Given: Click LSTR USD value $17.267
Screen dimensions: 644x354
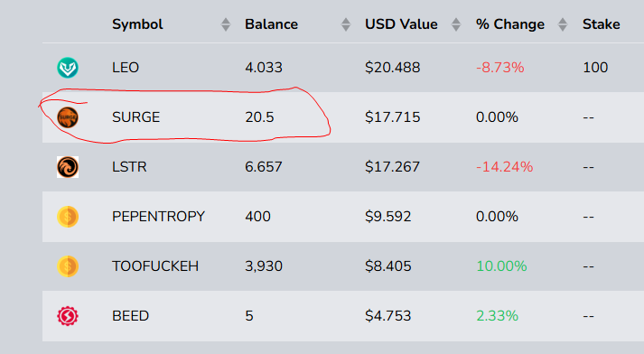Looking at the screenshot, I should [393, 167].
